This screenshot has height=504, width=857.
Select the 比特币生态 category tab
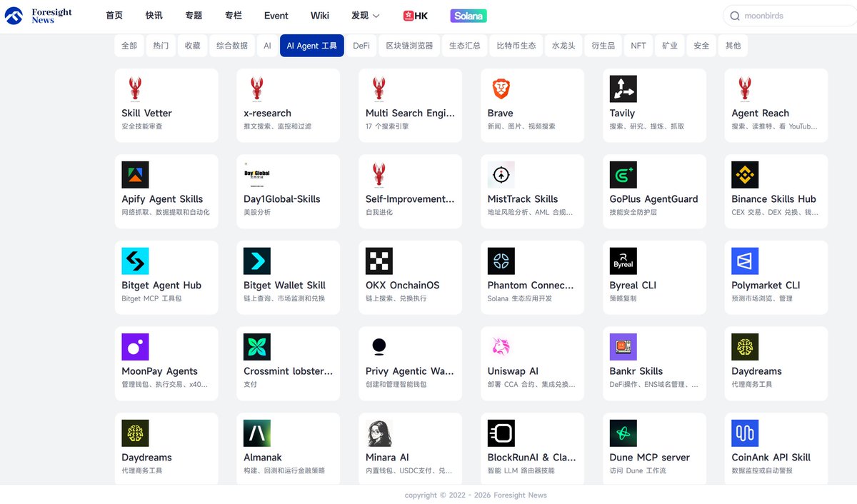point(516,46)
